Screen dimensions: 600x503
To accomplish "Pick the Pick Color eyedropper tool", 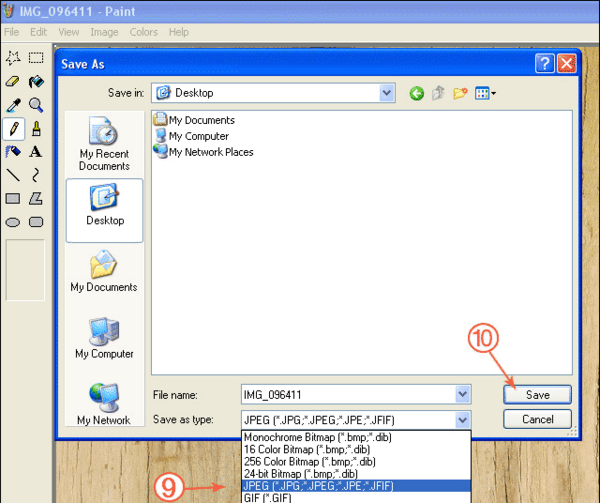I will [13, 105].
